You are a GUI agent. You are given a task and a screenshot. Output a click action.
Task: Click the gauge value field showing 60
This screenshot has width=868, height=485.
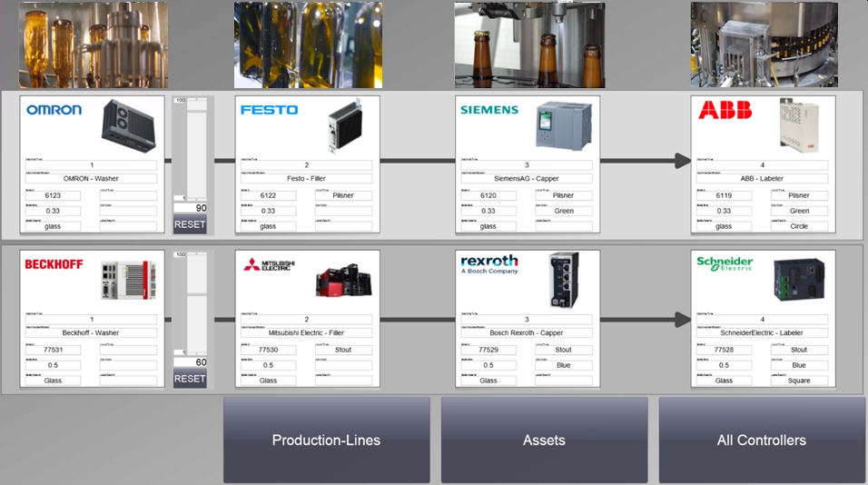(x=190, y=362)
